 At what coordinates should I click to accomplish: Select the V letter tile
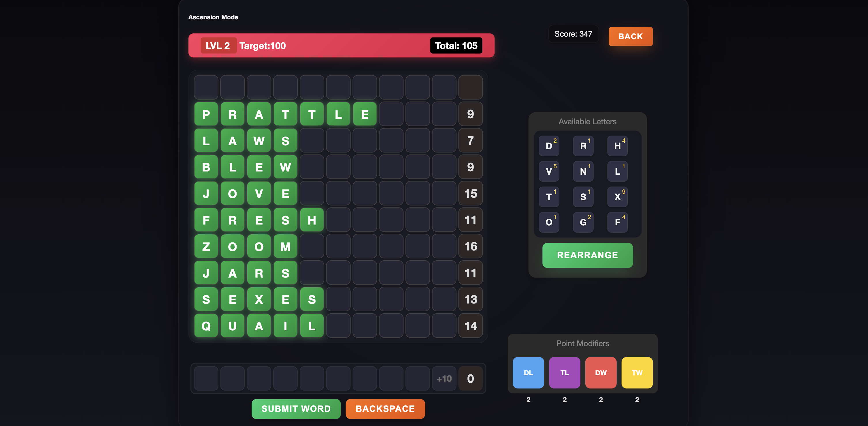point(549,171)
